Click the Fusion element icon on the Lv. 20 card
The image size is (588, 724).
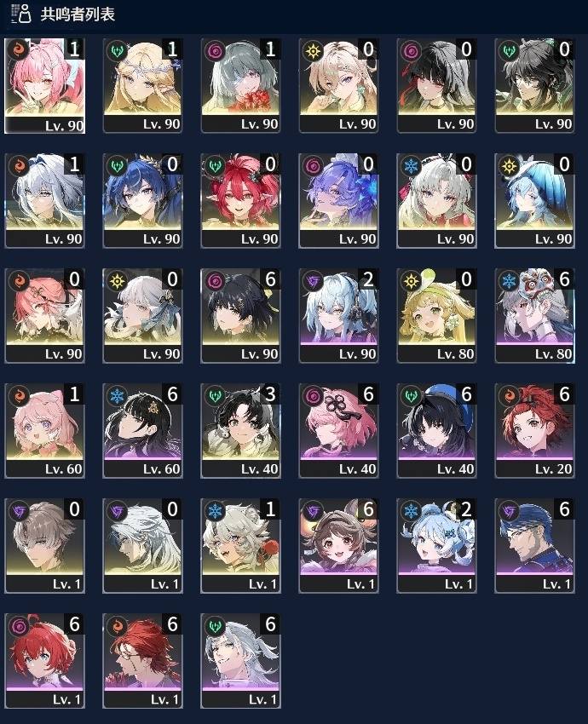510,396
